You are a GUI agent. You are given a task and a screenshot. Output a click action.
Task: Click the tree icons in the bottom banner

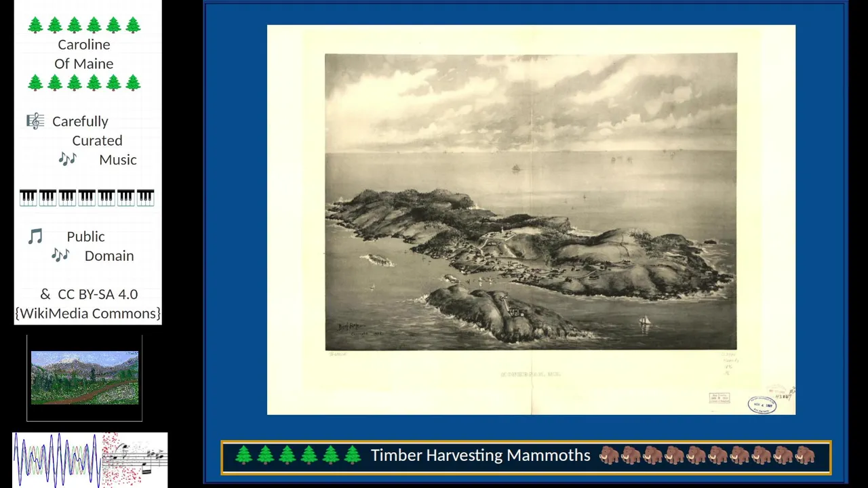(x=298, y=455)
